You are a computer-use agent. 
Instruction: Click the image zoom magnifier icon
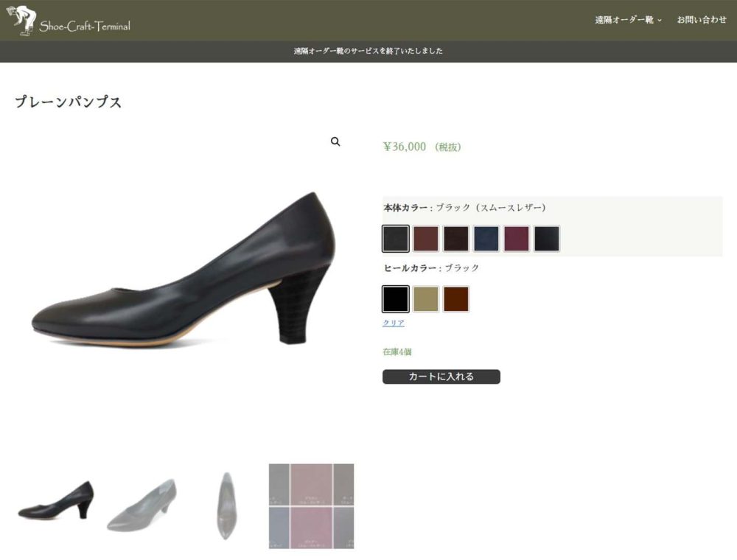tap(336, 141)
